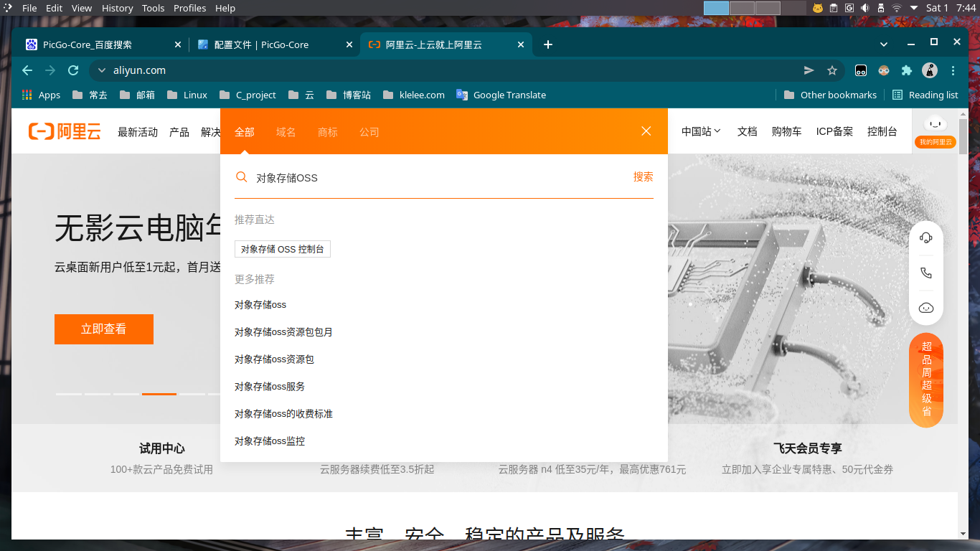
Task: Expand the site info dropdown in the address bar
Action: [x=102, y=70]
